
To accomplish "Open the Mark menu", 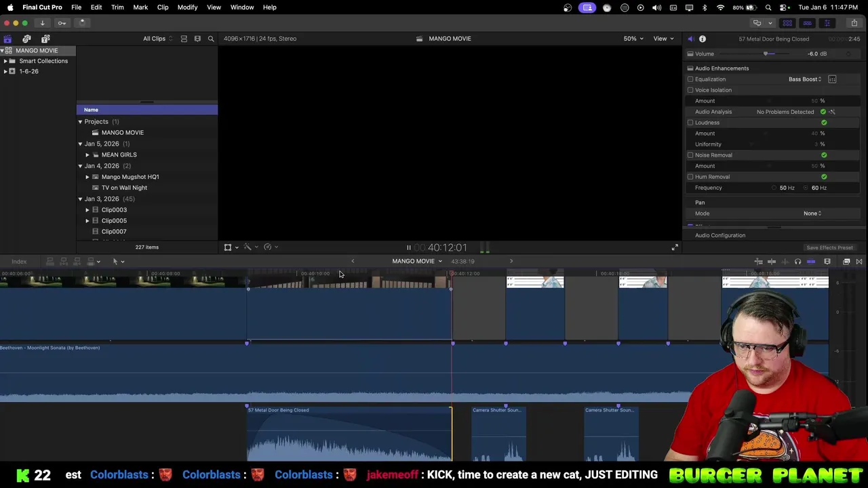I will (x=140, y=7).
